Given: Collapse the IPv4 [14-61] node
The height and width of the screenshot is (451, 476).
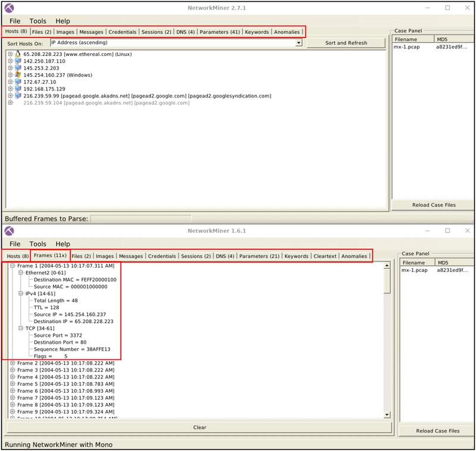Looking at the screenshot, I should [x=21, y=293].
